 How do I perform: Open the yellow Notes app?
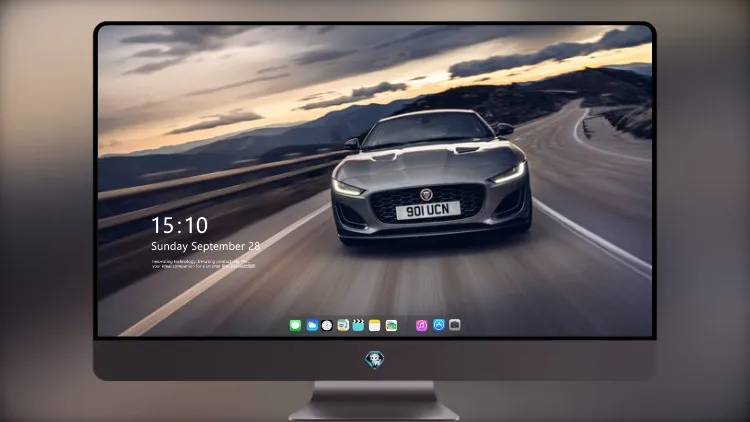375,325
